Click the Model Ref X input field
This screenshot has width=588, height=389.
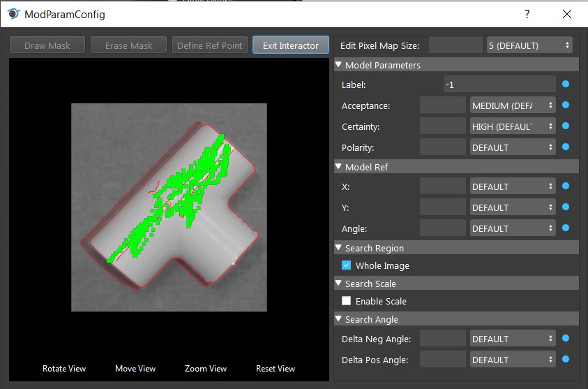tap(442, 186)
